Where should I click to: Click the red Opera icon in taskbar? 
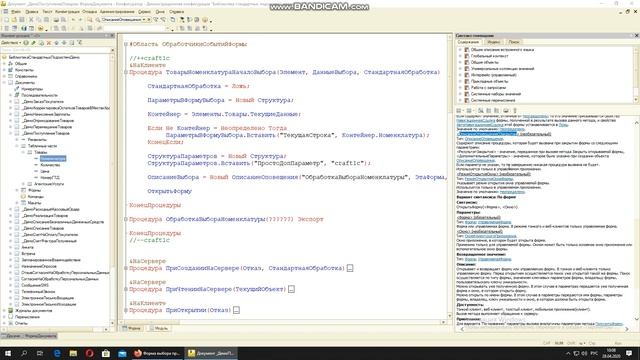point(89,353)
